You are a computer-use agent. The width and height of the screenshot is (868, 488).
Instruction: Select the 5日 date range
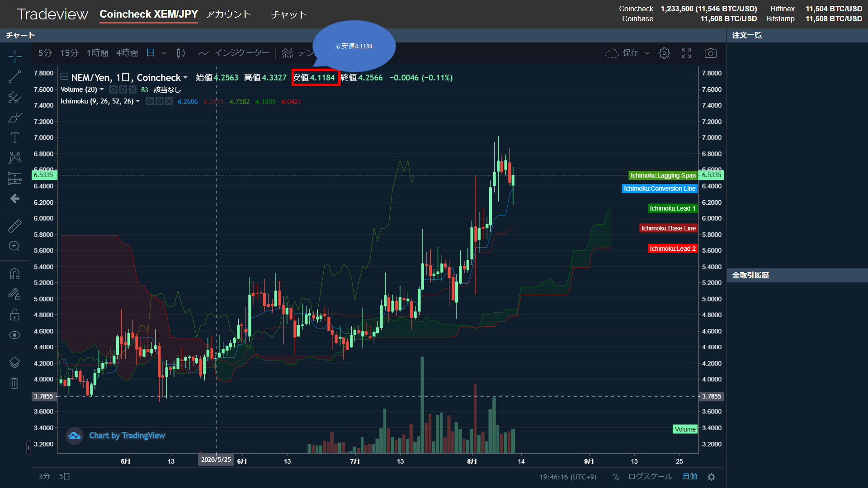pyautogui.click(x=65, y=476)
